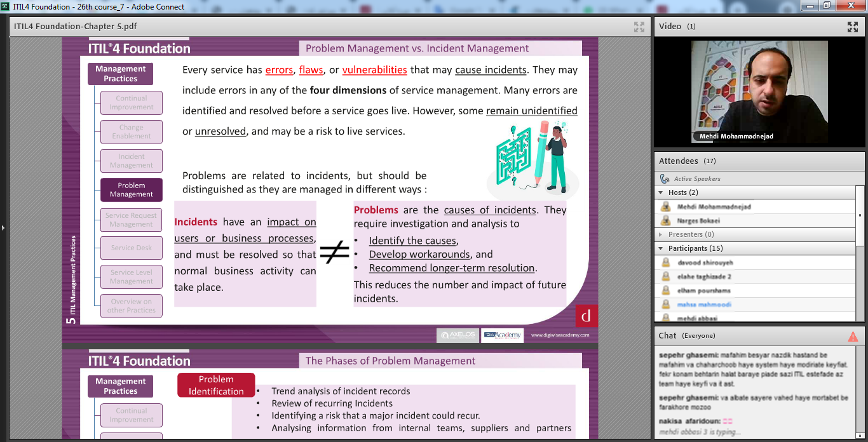
Task: Click underlined word 'vulnerabilities' on slide
Action: (374, 70)
